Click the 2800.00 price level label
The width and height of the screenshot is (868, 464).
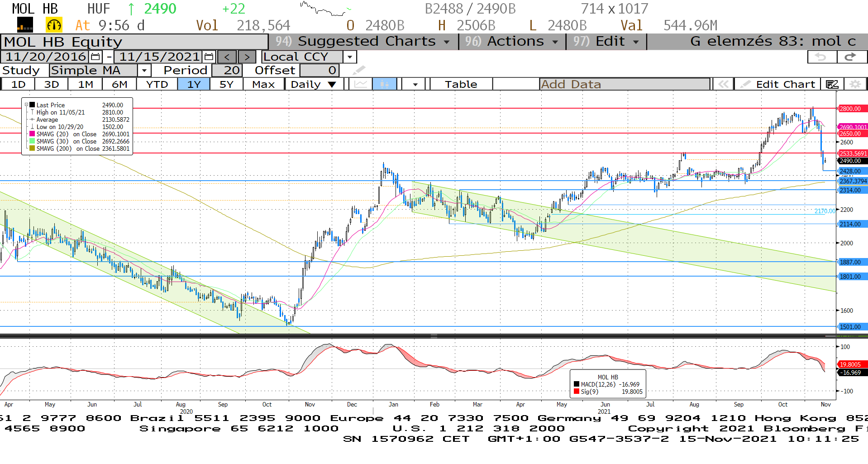[853, 109]
